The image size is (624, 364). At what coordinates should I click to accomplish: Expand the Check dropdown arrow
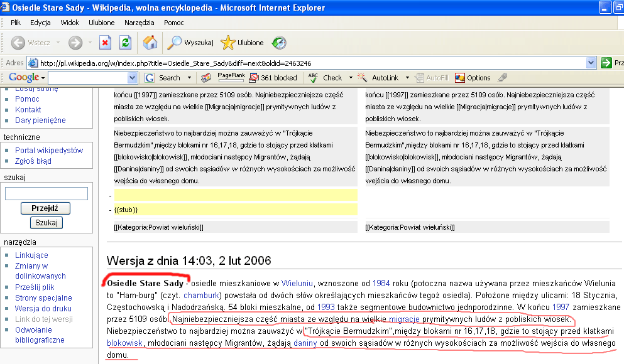click(351, 78)
